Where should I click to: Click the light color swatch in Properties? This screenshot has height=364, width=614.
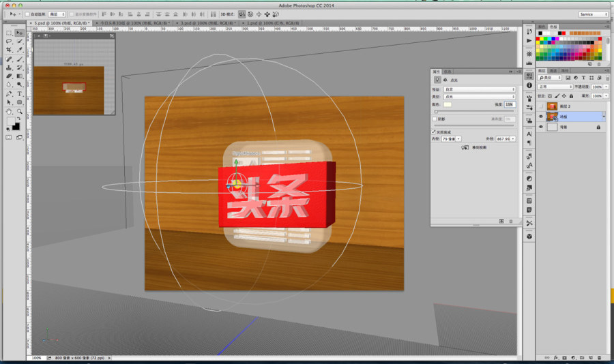click(x=448, y=104)
